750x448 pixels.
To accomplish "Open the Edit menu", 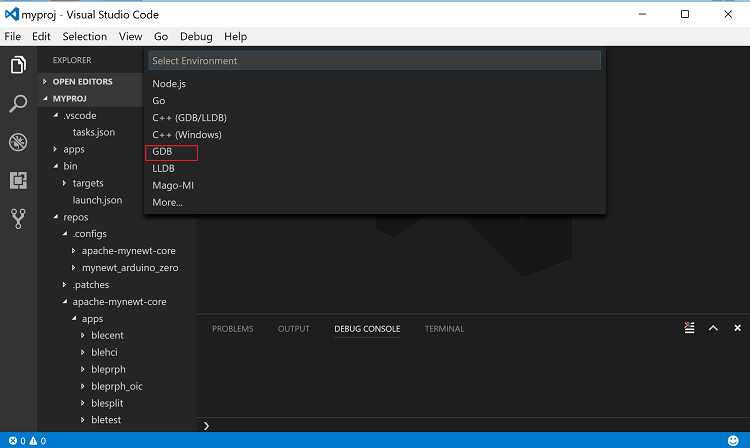I will pos(41,37).
